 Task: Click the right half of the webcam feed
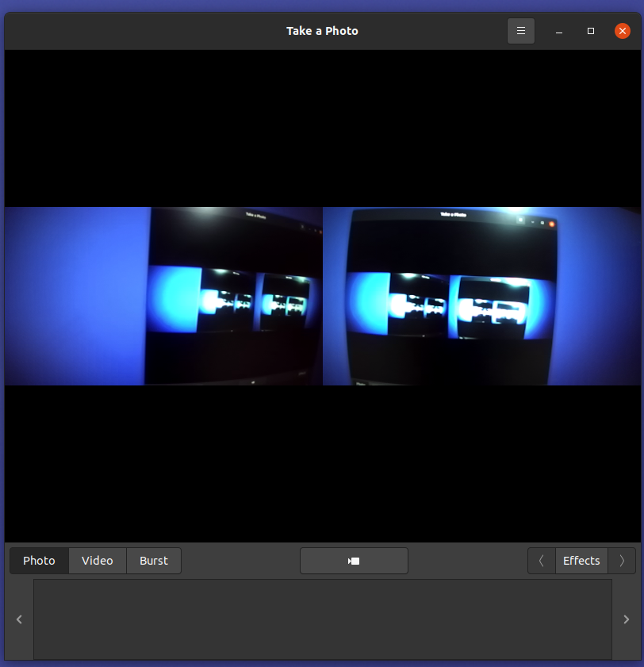[481, 296]
